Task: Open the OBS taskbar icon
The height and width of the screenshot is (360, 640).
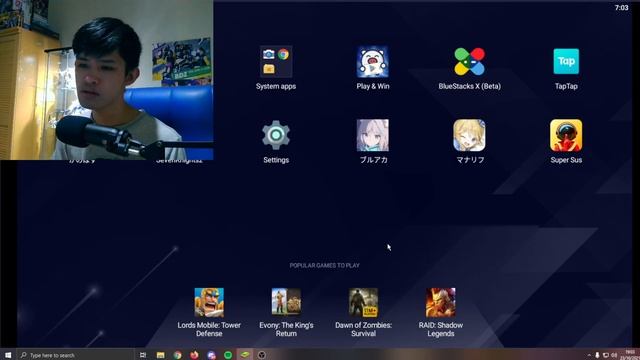Action: (262, 355)
